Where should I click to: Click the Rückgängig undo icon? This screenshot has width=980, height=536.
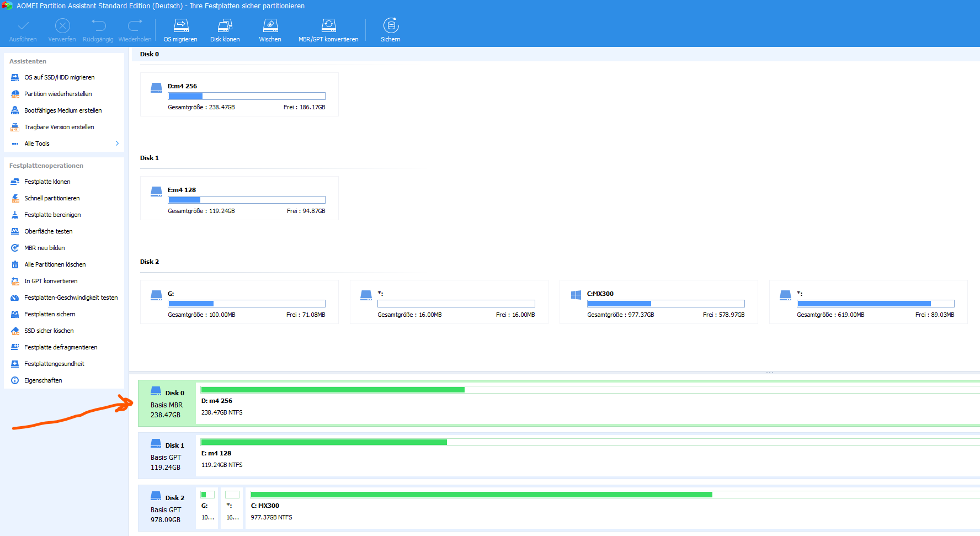pos(98,25)
